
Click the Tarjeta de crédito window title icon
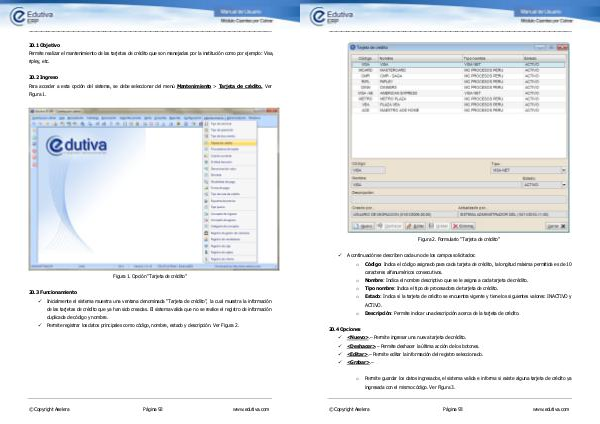pos(355,47)
